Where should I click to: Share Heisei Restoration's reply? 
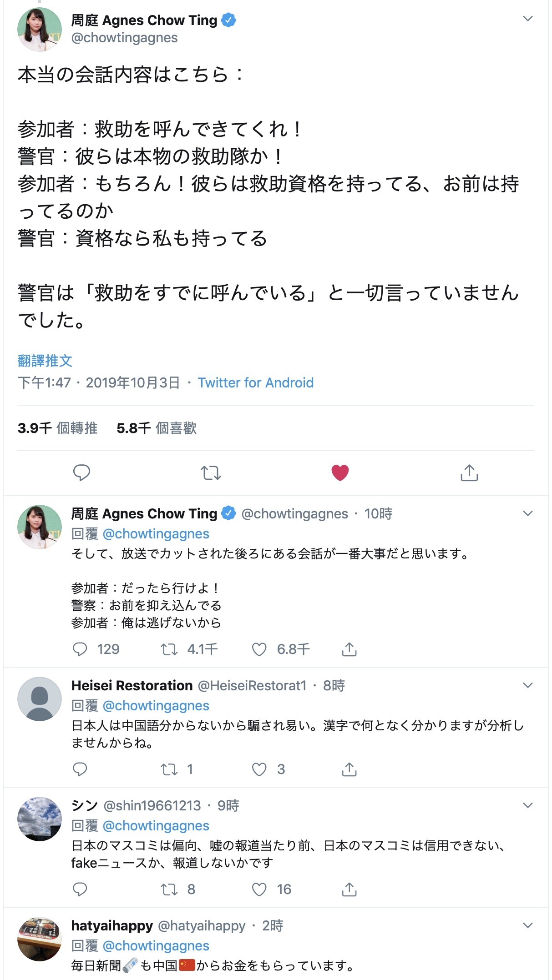coord(349,769)
